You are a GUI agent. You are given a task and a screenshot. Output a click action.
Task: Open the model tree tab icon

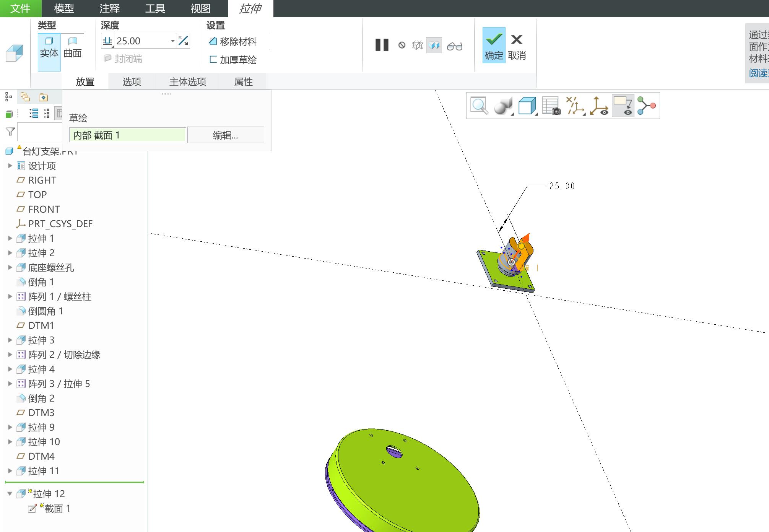[x=9, y=97]
